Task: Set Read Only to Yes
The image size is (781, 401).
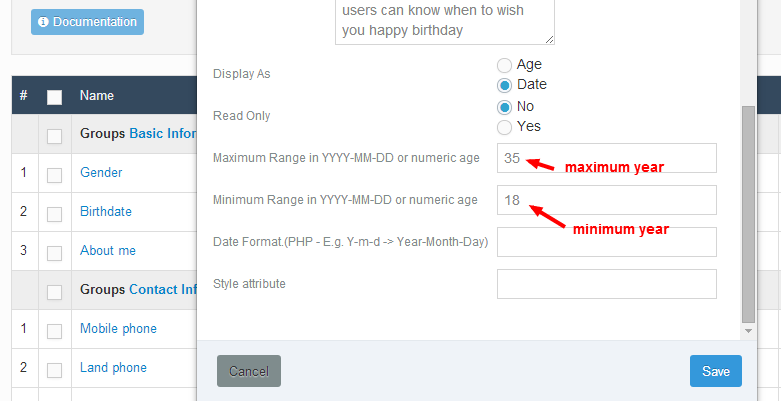Action: (x=505, y=127)
